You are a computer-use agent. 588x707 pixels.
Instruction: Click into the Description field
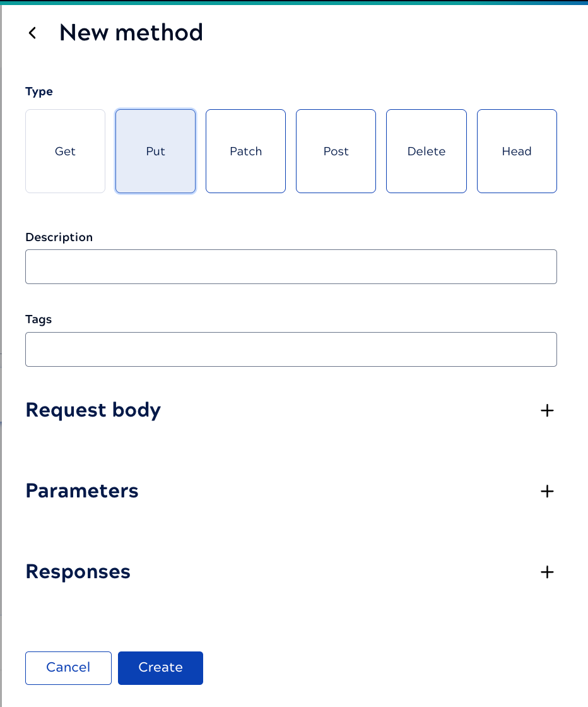pyautogui.click(x=291, y=266)
